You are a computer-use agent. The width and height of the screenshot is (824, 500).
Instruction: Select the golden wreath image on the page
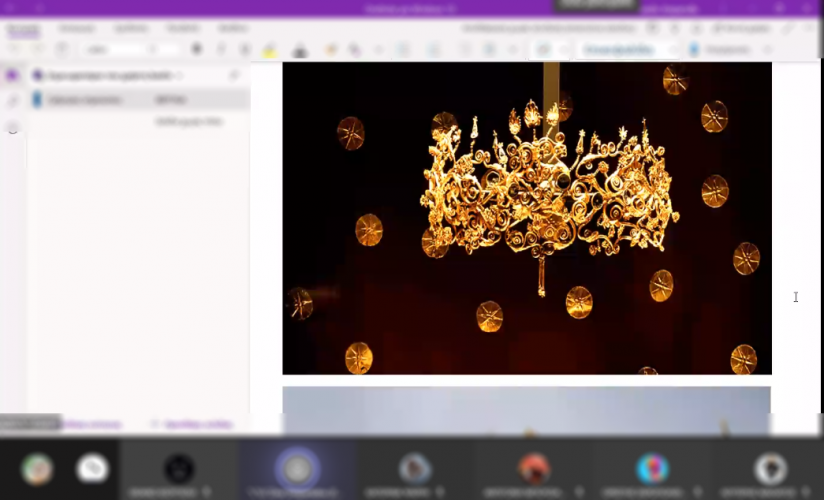click(x=526, y=218)
